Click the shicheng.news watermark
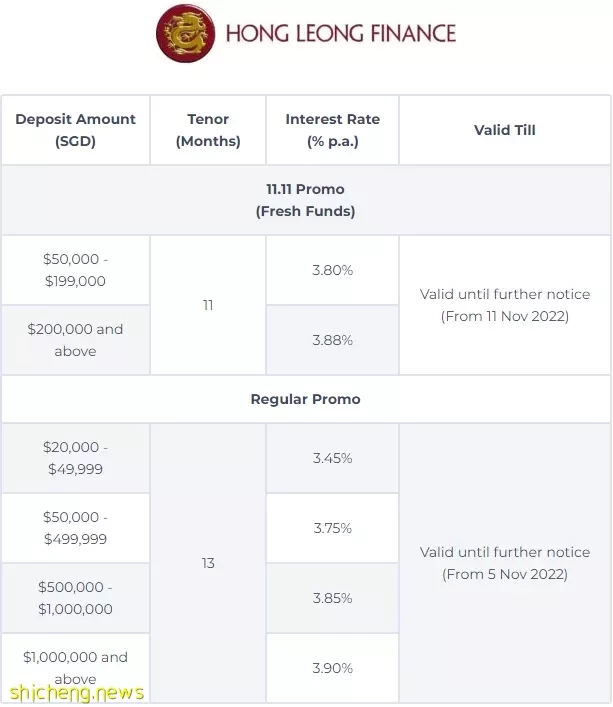This screenshot has width=613, height=707. (77, 693)
